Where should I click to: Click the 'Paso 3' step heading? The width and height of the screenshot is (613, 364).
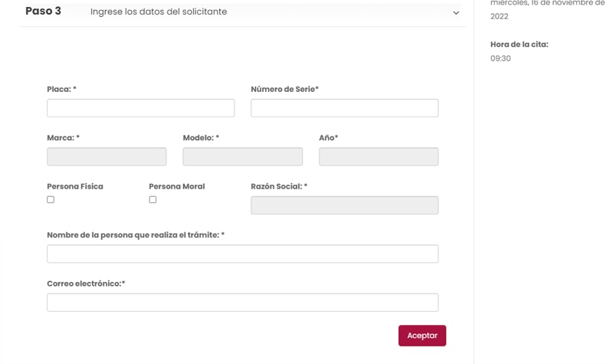[x=43, y=11]
